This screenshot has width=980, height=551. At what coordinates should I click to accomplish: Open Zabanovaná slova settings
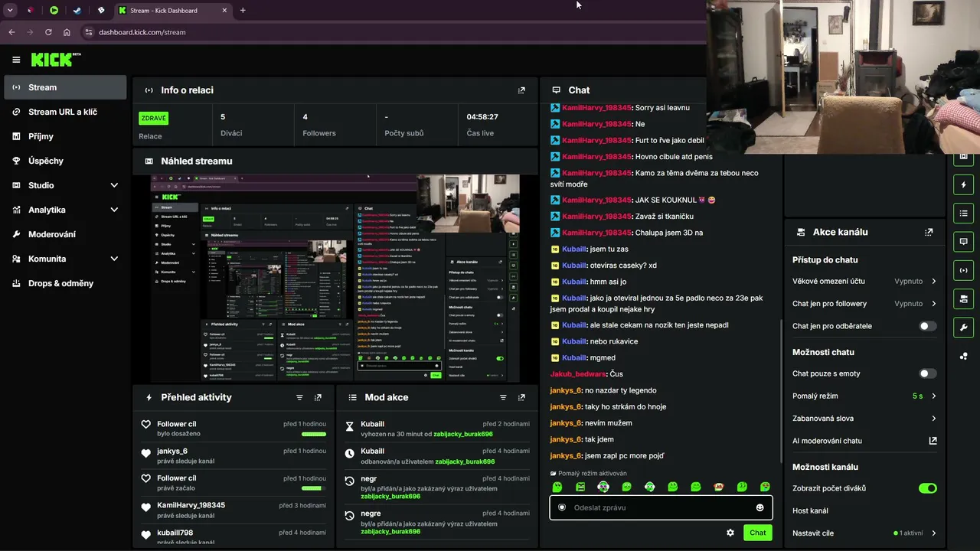point(864,419)
